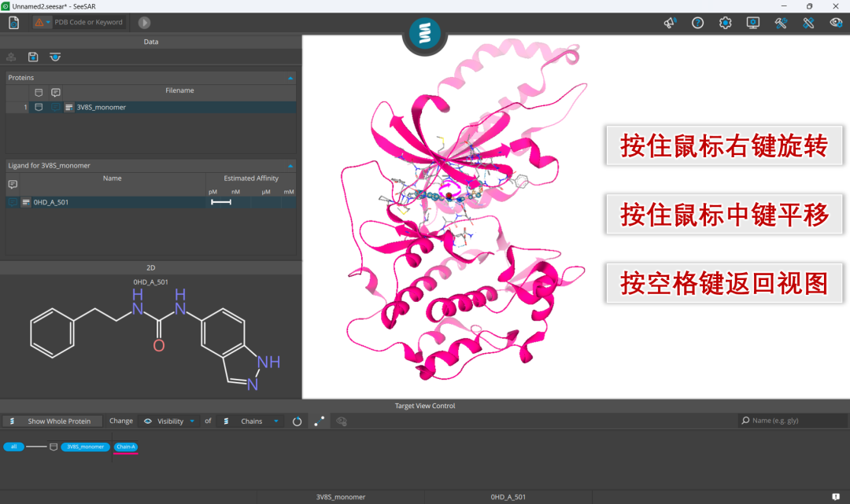
Task: Open the pencil and ruler design icon
Action: pos(808,23)
